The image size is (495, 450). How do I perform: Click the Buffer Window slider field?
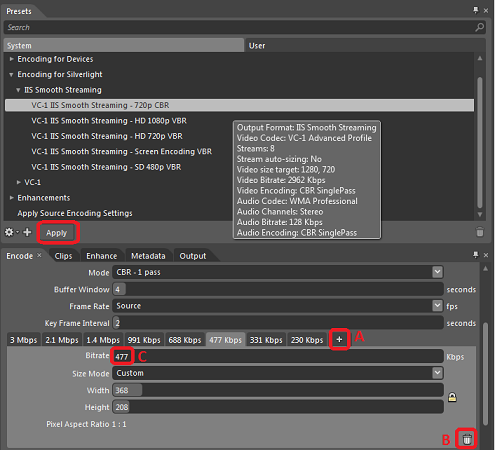point(278,289)
